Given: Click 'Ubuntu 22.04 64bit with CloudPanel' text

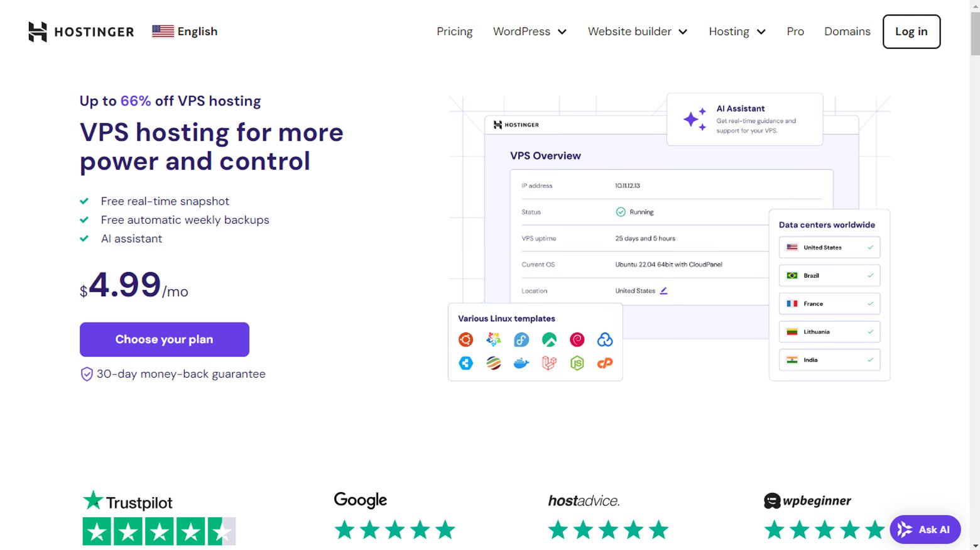Looking at the screenshot, I should (669, 265).
